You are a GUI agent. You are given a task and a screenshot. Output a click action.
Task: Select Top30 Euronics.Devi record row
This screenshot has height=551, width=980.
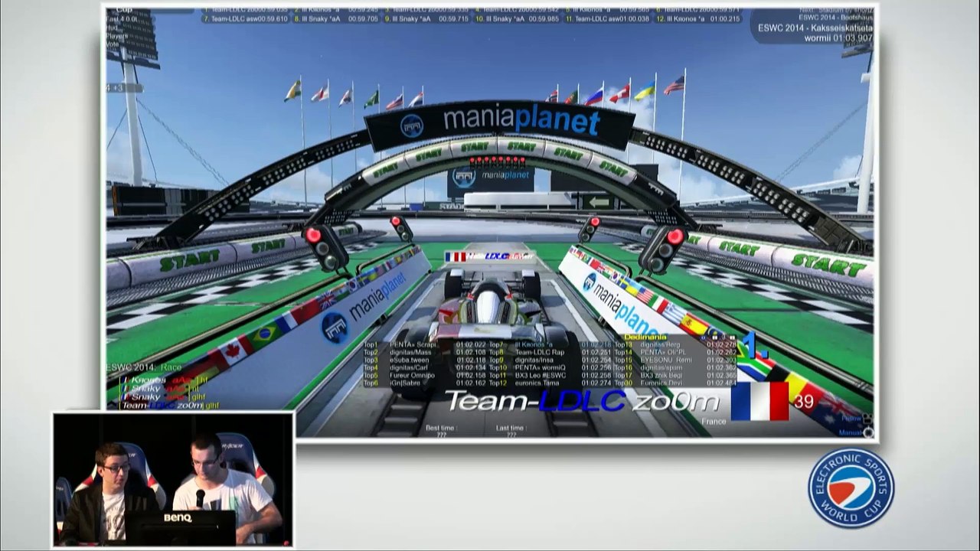[x=676, y=383]
